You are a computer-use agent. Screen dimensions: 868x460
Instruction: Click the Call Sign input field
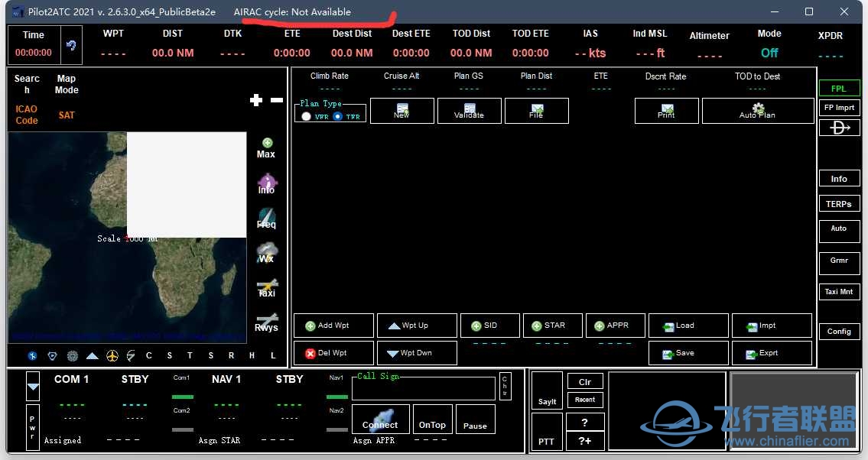pos(424,389)
